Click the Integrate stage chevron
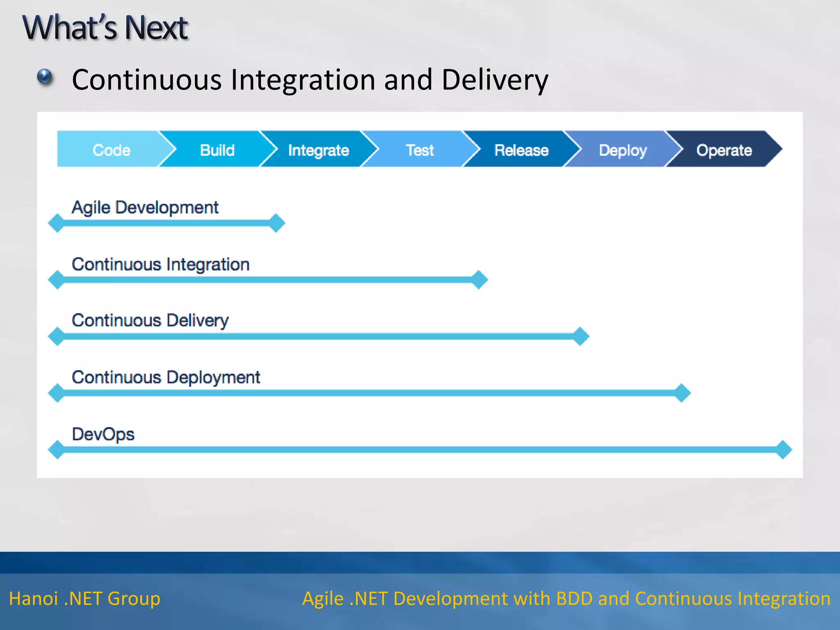Viewport: 840px width, 630px height. (x=318, y=150)
